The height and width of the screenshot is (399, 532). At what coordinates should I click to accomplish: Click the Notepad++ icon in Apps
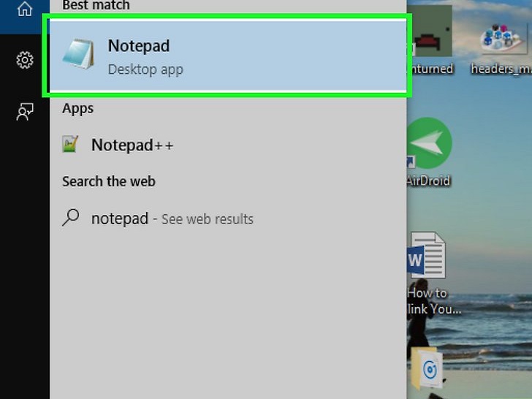[70, 144]
